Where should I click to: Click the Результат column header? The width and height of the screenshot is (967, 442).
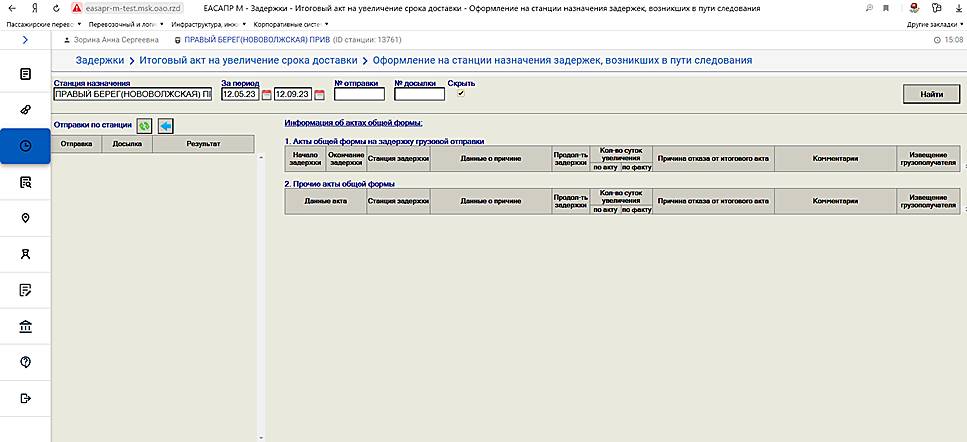click(201, 144)
